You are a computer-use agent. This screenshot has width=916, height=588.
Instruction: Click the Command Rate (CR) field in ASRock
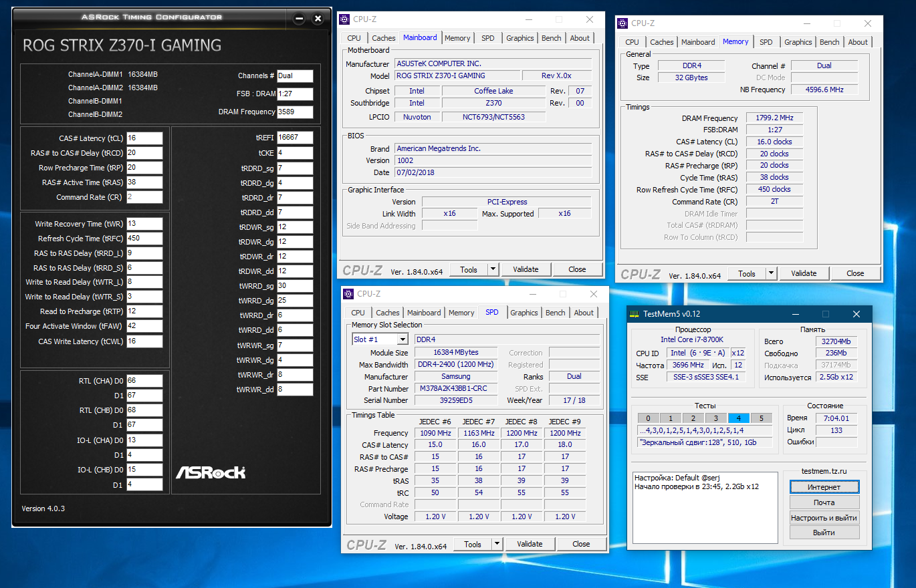(144, 197)
